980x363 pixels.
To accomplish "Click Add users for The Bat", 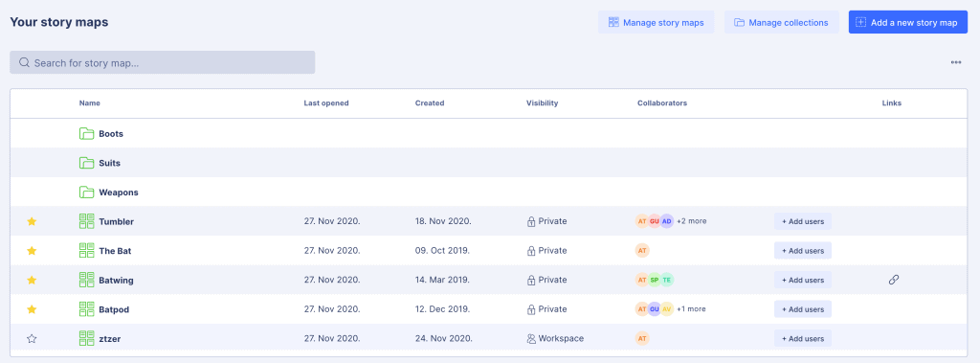I will tap(803, 250).
